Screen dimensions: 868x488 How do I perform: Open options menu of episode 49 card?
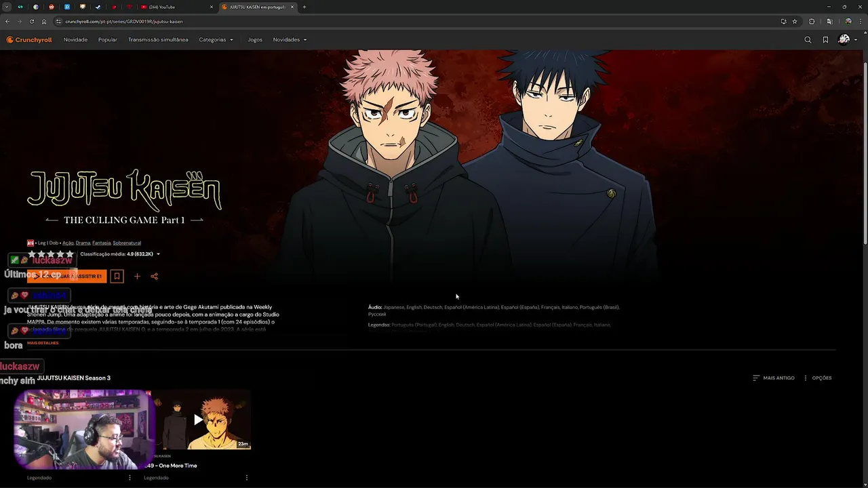[x=246, y=478]
